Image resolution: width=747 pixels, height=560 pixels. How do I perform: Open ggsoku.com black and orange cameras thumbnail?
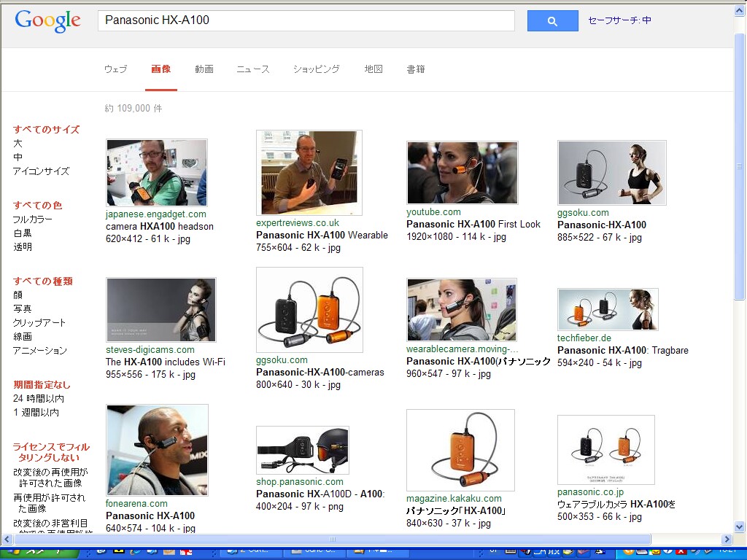click(309, 309)
